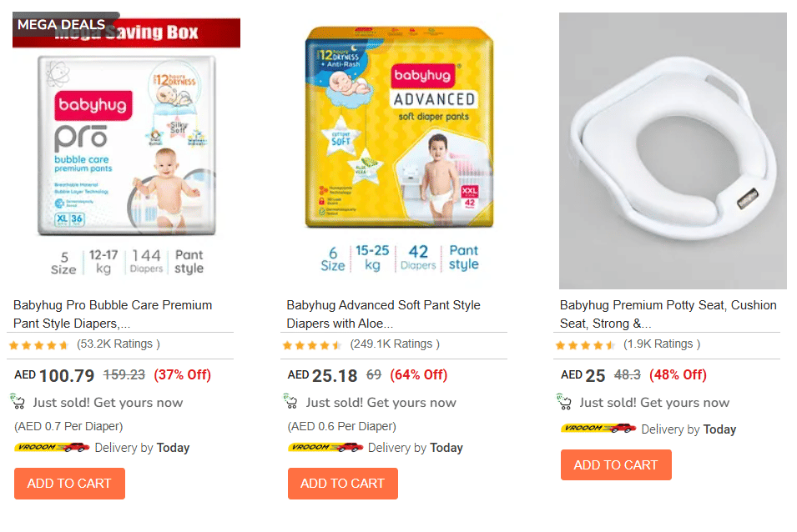Image resolution: width=797 pixels, height=532 pixels.
Task: View the 53.2K Ratings
Action: pyautogui.click(x=118, y=344)
